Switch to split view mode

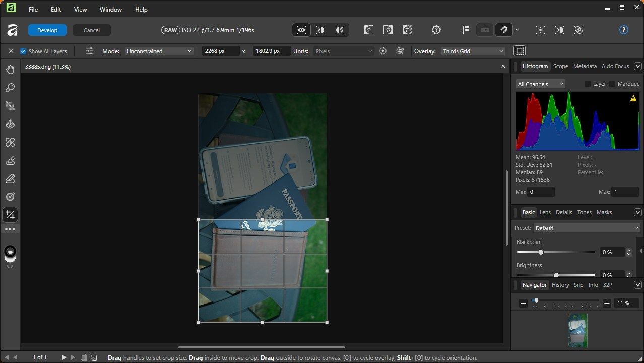pyautogui.click(x=320, y=30)
